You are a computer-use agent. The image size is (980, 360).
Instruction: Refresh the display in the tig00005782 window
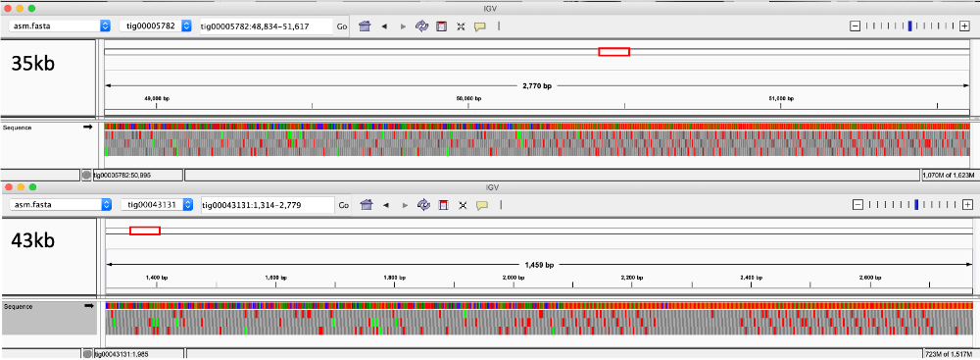point(421,26)
